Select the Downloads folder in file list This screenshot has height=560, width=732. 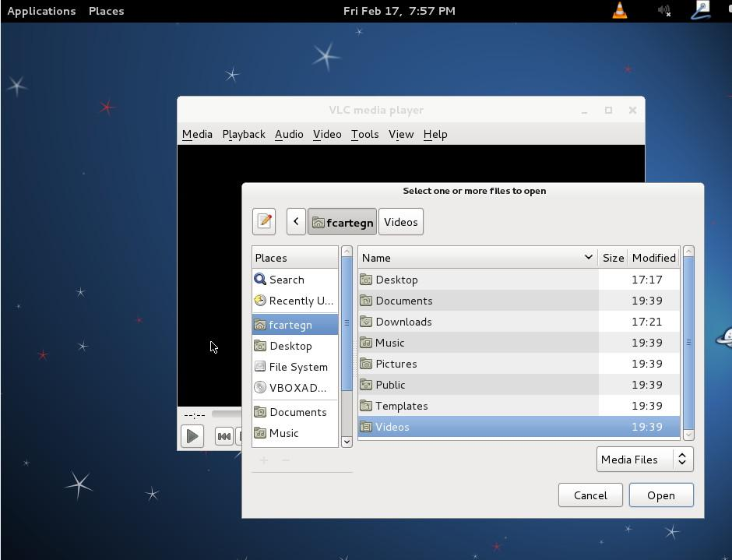tap(403, 322)
